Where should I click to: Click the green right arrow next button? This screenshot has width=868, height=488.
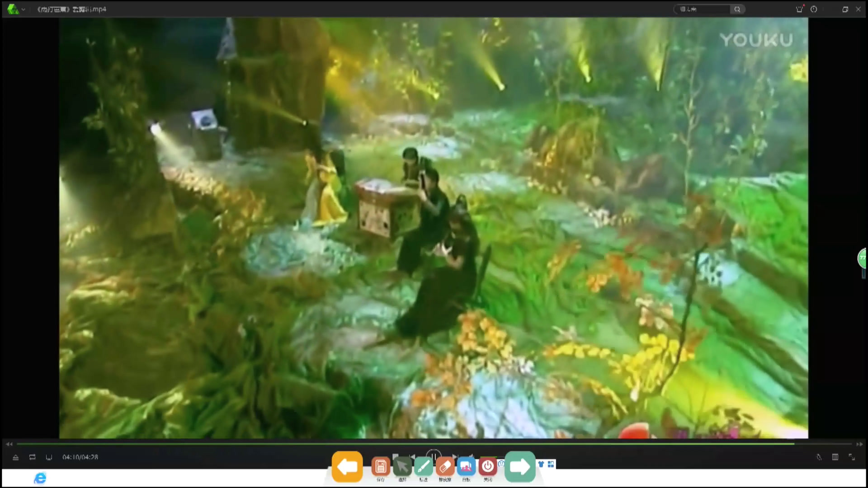tap(520, 466)
